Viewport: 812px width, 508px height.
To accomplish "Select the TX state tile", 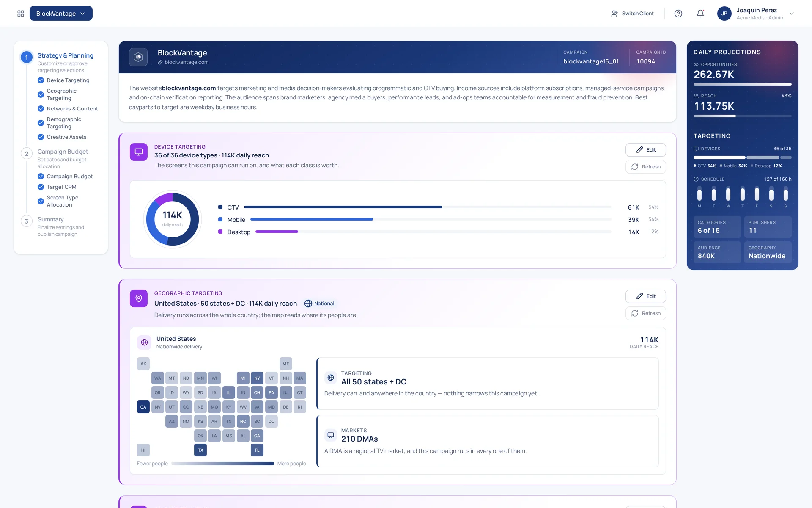I will [x=200, y=450].
